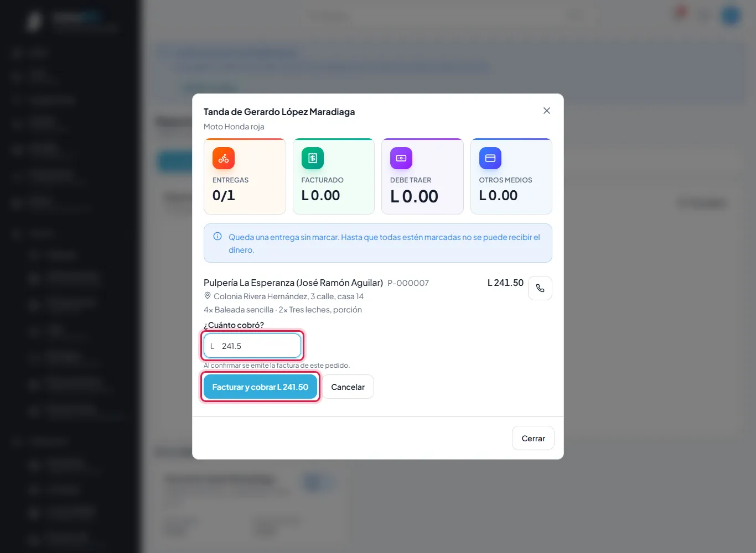The width and height of the screenshot is (756, 553).
Task: Click Facturar y cobrar L 241.50
Action: tap(260, 387)
